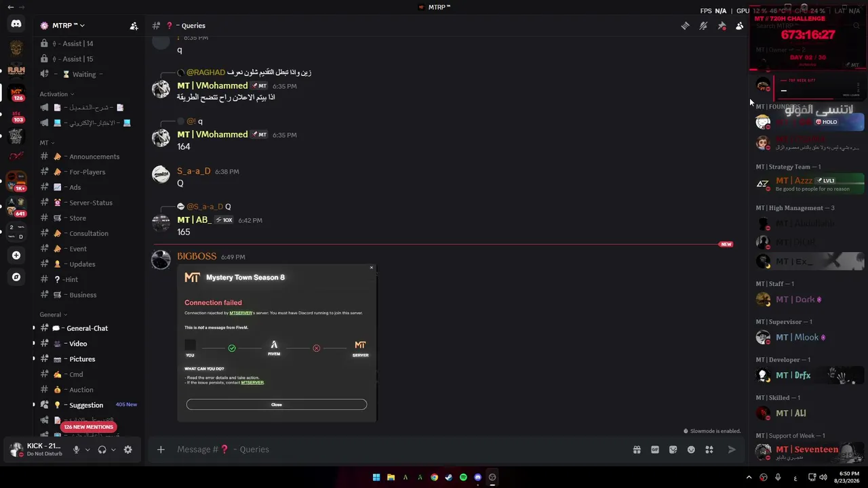
Task: Click the attachment plus button
Action: click(161, 449)
